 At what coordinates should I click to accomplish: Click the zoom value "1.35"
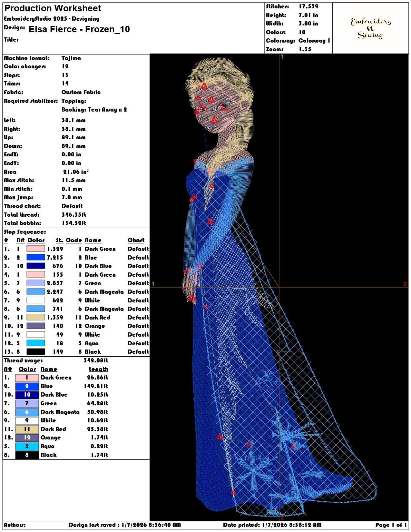pos(305,49)
